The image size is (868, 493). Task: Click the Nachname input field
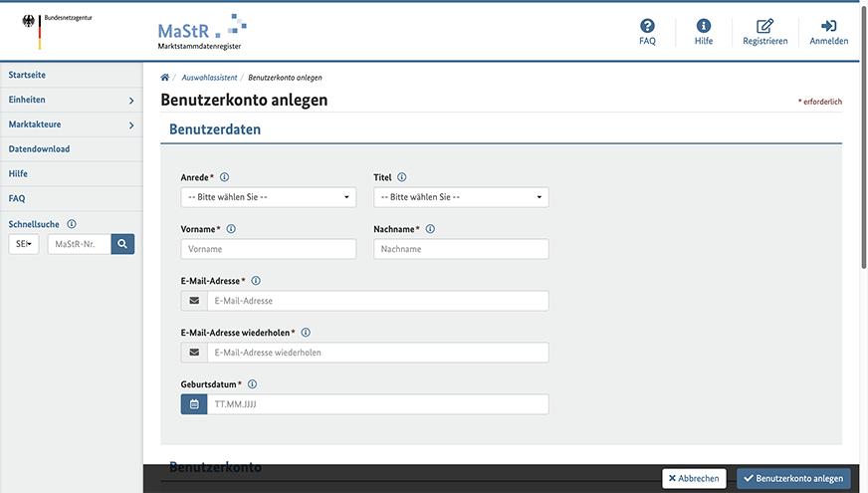coord(461,249)
